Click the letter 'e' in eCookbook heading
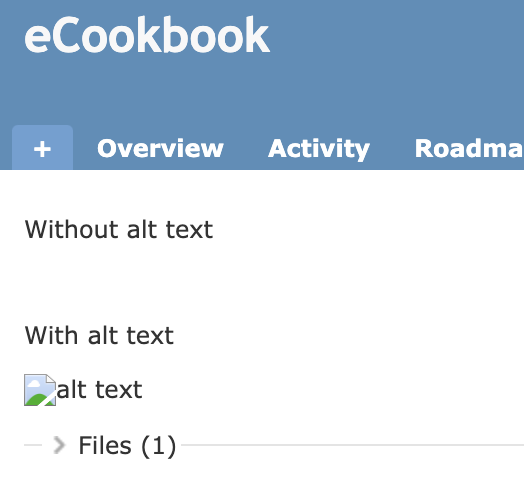 [x=36, y=39]
